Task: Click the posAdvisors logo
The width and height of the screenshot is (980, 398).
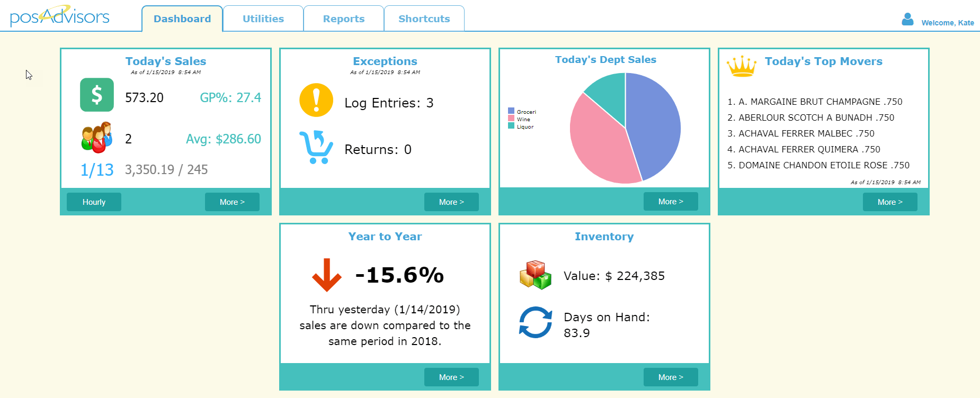Action: click(59, 16)
